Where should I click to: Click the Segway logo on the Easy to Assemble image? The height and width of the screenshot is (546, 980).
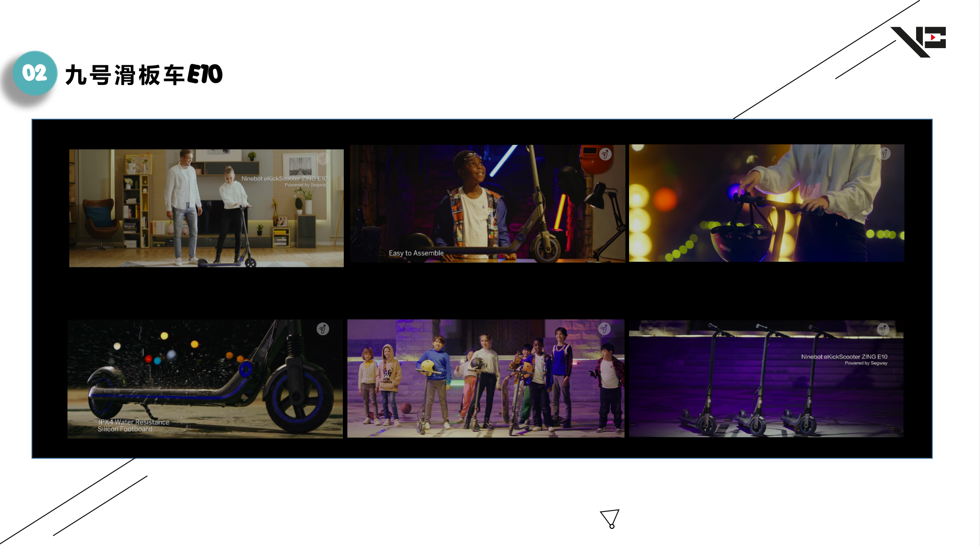point(606,154)
